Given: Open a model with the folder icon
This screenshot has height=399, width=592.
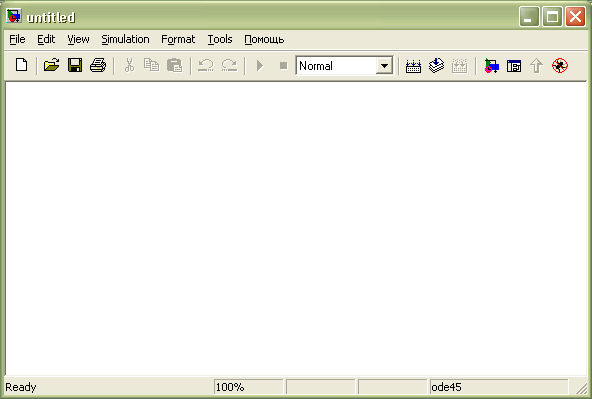Looking at the screenshot, I should pos(52,65).
